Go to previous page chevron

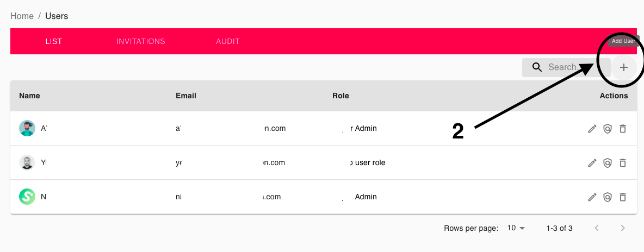[x=597, y=228]
